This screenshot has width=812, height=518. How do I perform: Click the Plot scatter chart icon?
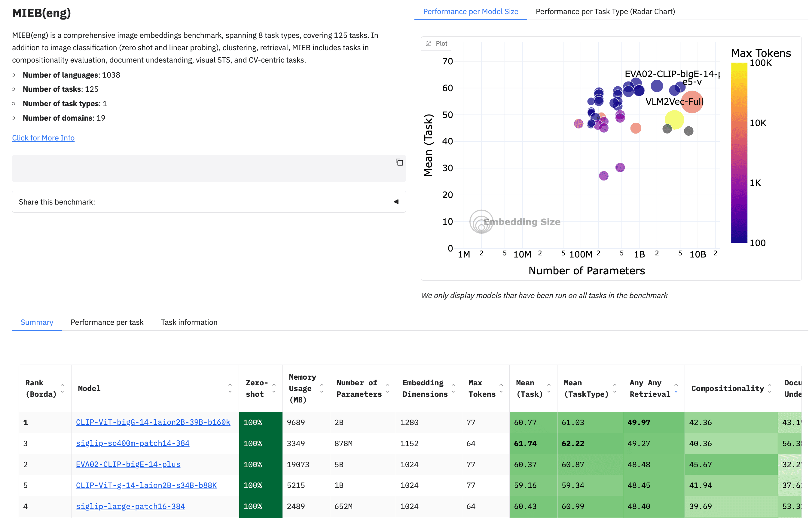pos(437,43)
